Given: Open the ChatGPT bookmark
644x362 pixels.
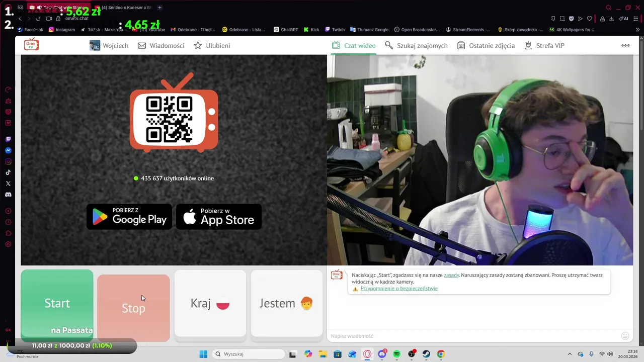Looking at the screenshot, I should pos(286,30).
